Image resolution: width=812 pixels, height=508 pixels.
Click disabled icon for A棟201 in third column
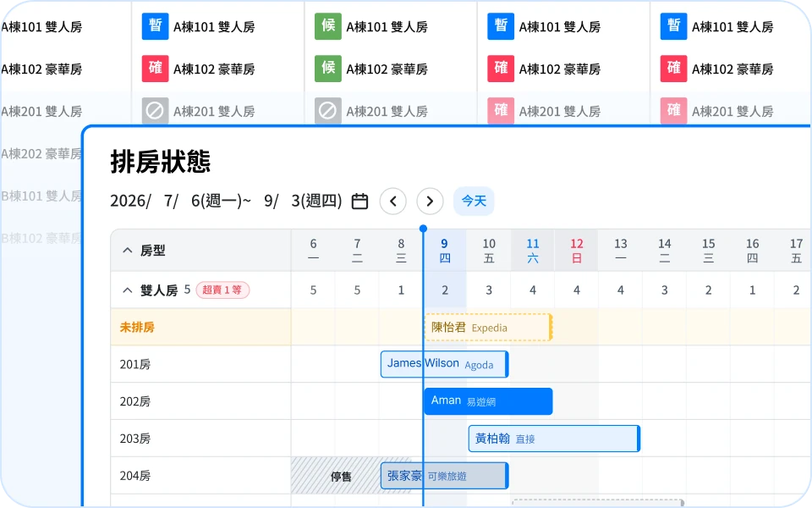coord(328,110)
